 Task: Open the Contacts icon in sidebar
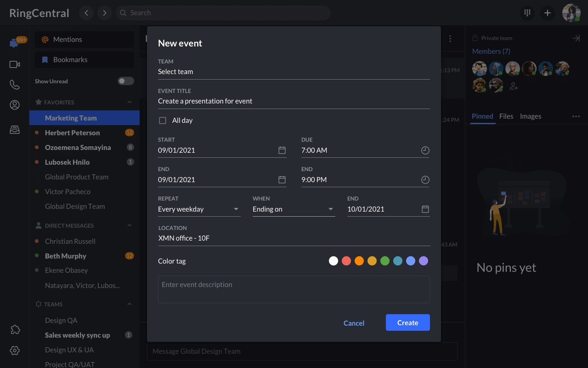(x=15, y=105)
